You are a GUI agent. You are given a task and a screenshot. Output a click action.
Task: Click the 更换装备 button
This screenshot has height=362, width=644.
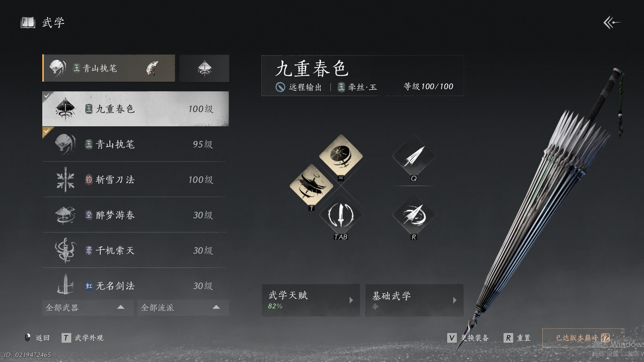tap(468, 338)
